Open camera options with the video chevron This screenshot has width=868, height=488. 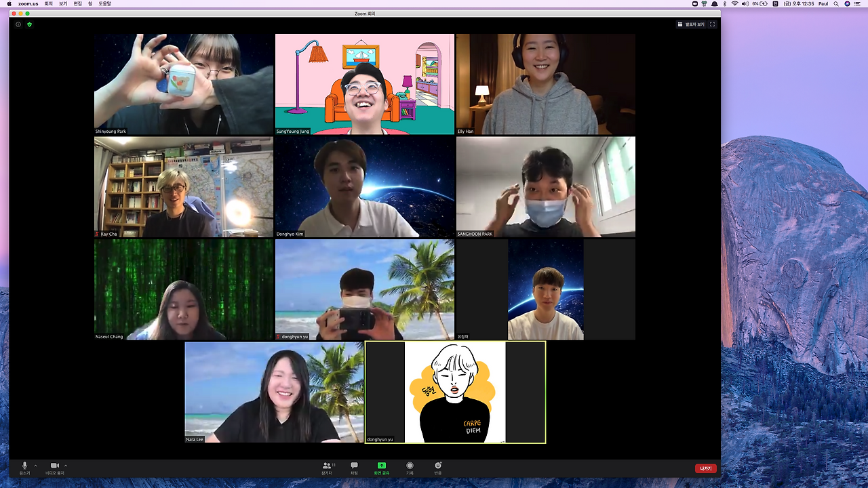click(x=65, y=466)
